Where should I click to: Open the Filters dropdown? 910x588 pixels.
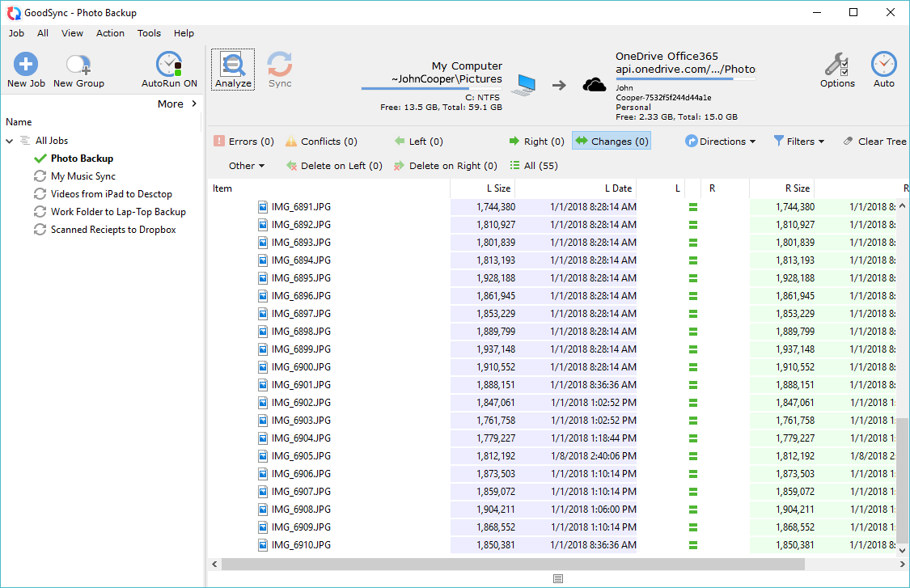(799, 142)
